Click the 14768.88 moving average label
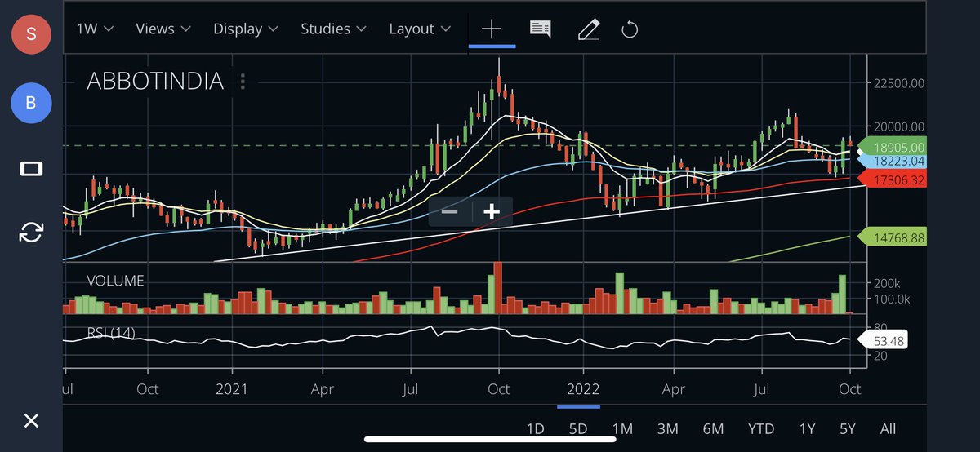The width and height of the screenshot is (980, 452). pos(893,237)
